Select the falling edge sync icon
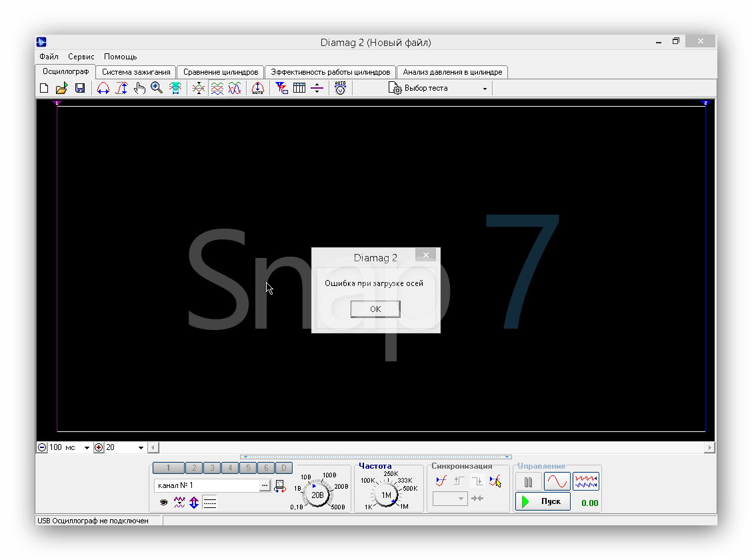The image size is (752, 560). point(477,481)
